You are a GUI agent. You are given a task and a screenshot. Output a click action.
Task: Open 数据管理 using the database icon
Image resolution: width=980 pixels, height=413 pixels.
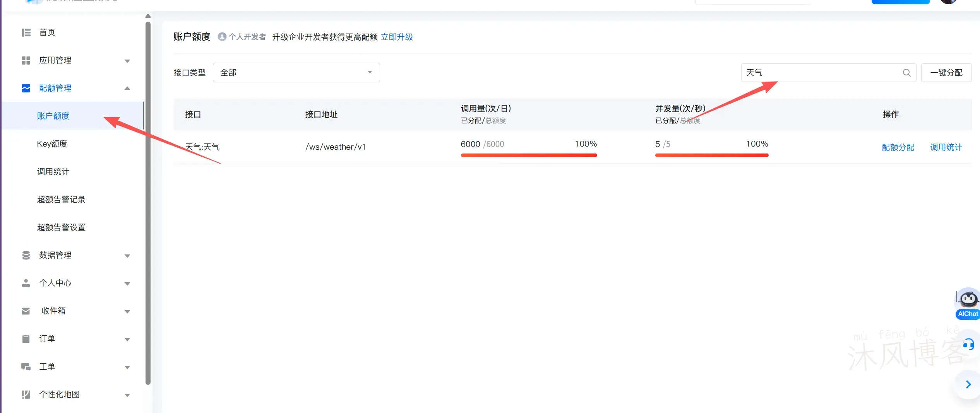(26, 255)
